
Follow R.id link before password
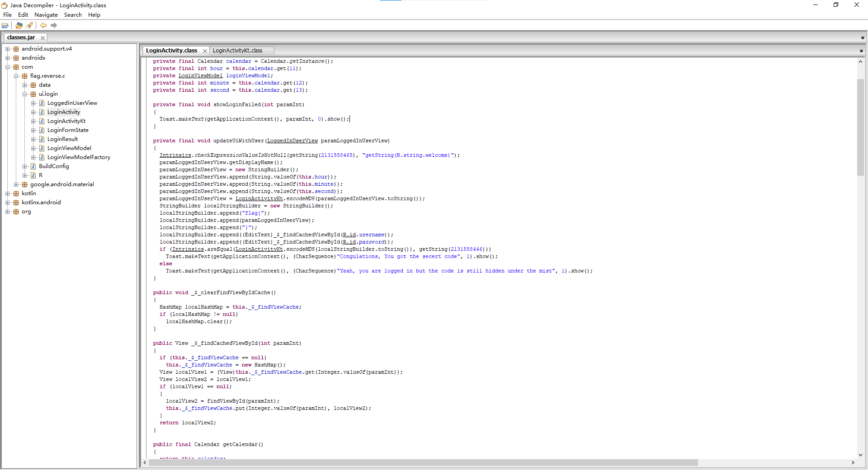(x=349, y=242)
